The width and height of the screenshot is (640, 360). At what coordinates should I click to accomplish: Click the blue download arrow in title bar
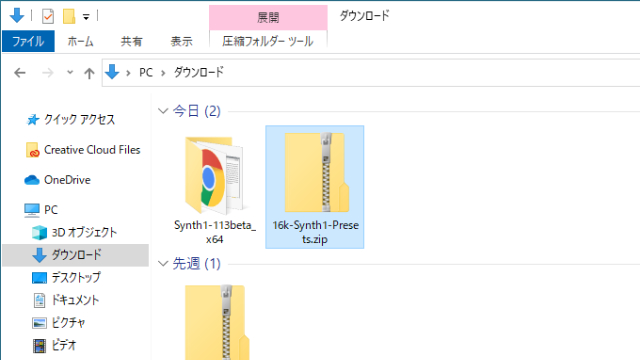coord(17,16)
